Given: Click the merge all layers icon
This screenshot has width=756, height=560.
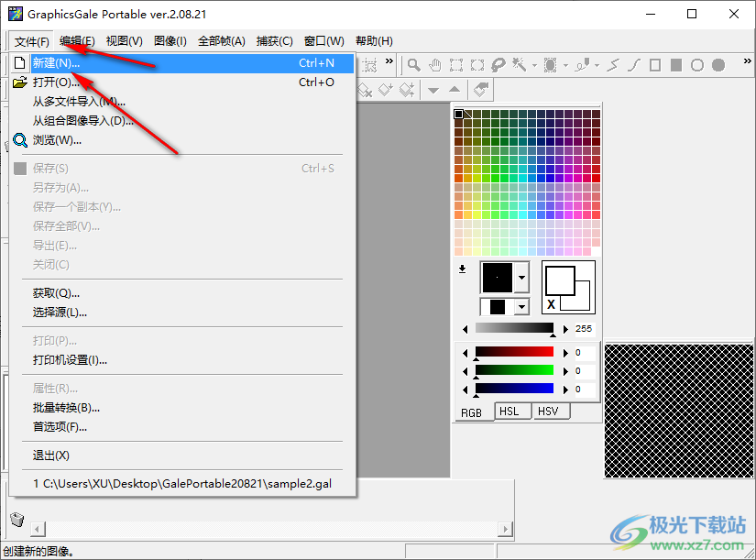Looking at the screenshot, I should (407, 90).
